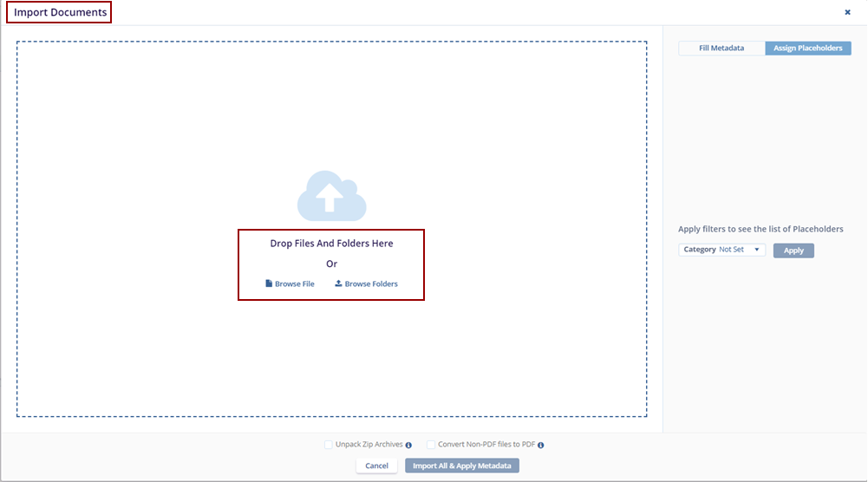
Task: Click the cloud upload icon
Action: (x=331, y=196)
